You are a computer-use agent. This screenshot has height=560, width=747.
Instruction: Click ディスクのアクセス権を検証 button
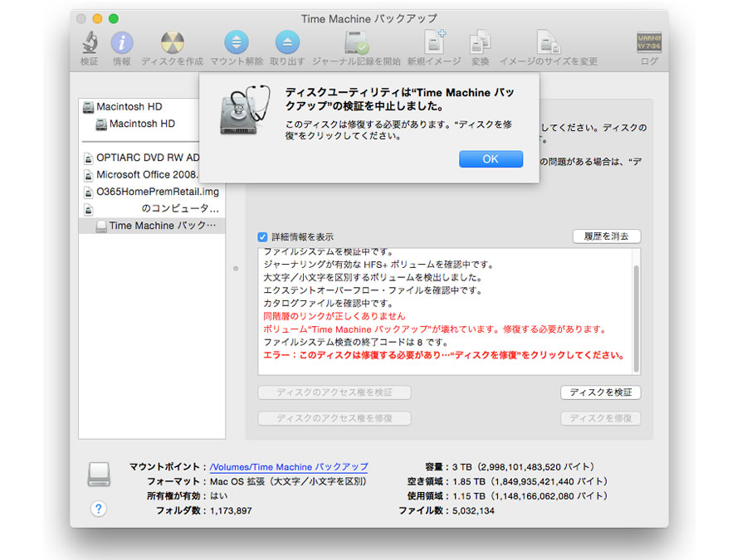point(334,392)
